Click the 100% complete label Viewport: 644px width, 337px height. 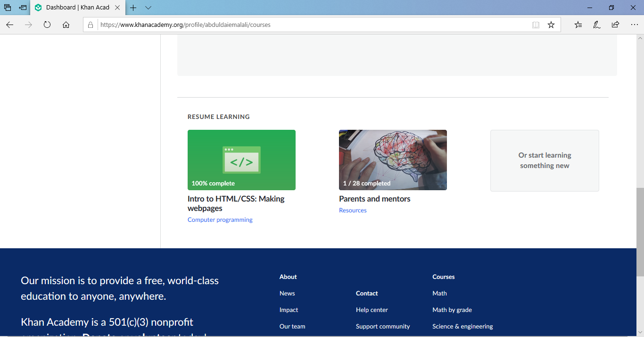(213, 183)
